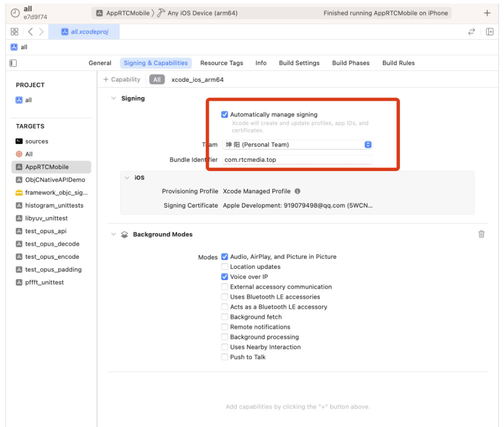Show info for Xcode Managed Profile
Viewport: 504px width, 427px height.
point(297,191)
